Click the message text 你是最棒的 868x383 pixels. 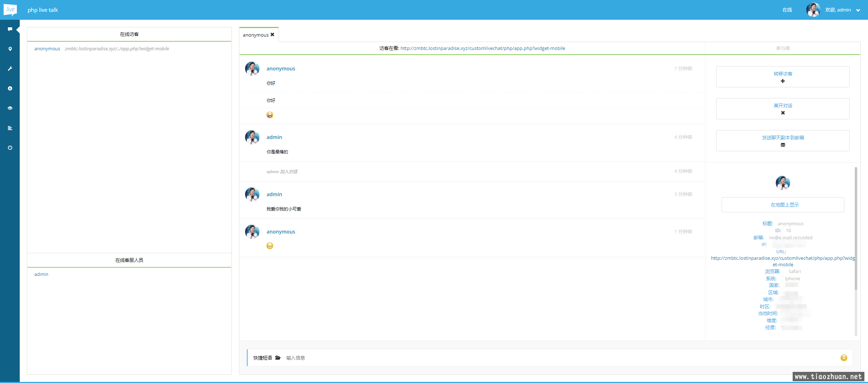pyautogui.click(x=277, y=152)
